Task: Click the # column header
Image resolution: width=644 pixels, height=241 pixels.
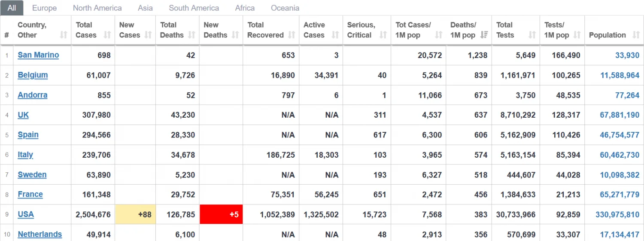Action: 6,35
